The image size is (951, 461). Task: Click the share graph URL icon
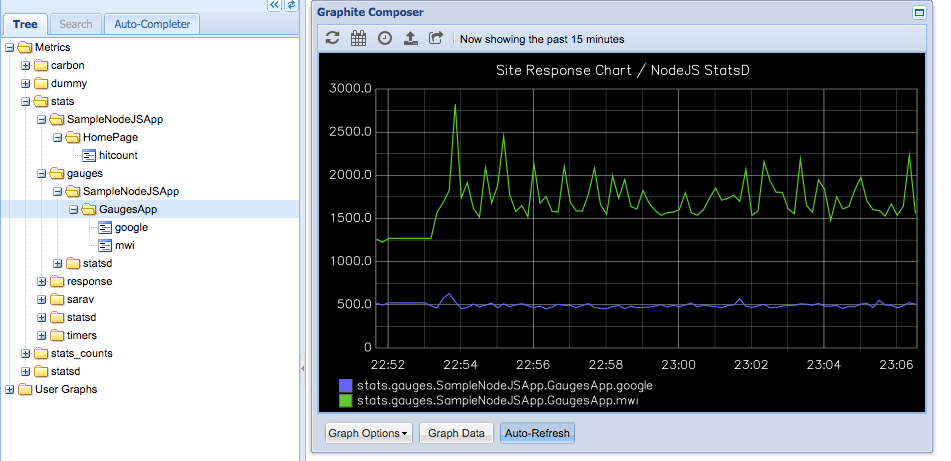click(436, 38)
